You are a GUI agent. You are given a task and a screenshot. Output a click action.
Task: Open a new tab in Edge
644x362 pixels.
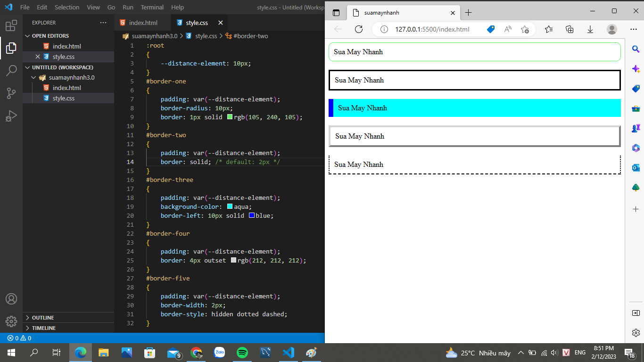click(x=468, y=13)
